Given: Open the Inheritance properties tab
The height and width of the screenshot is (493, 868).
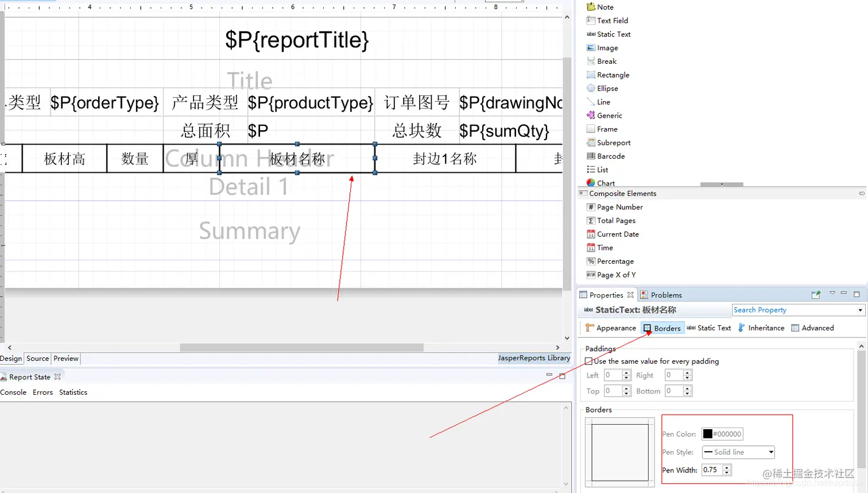Looking at the screenshot, I should click(x=761, y=328).
